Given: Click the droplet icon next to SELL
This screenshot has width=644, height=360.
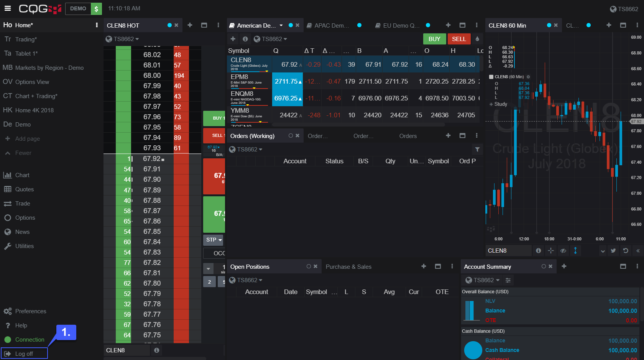Looking at the screenshot, I should click(x=477, y=39).
